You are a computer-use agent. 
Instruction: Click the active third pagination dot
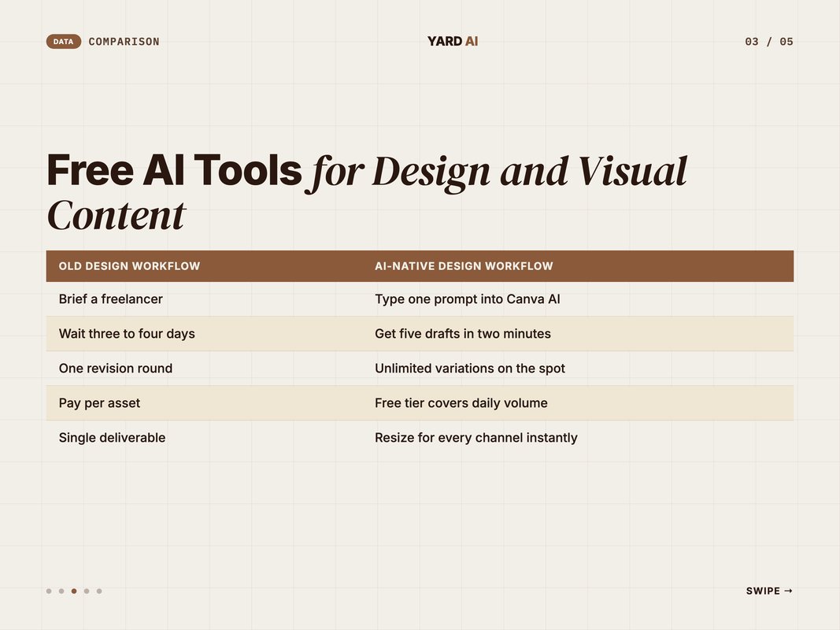pyautogui.click(x=74, y=591)
